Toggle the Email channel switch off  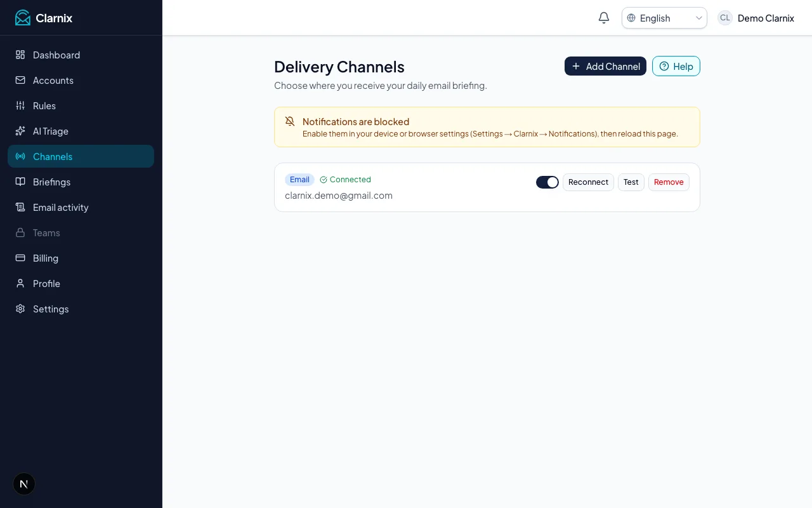[547, 182]
